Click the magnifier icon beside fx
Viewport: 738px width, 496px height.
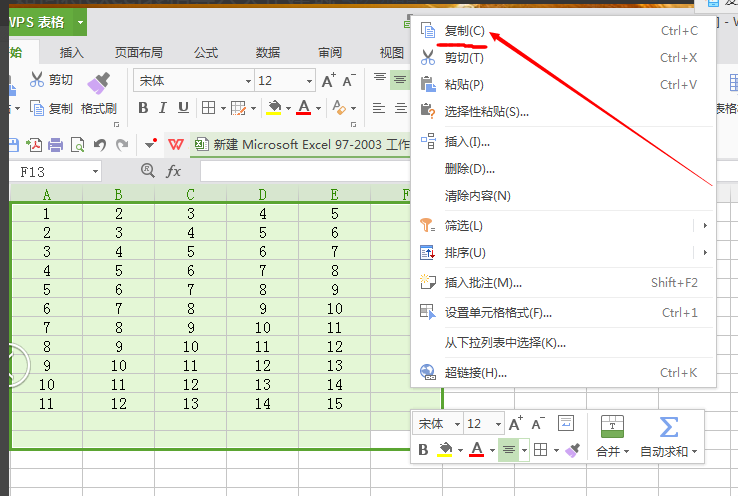[148, 170]
